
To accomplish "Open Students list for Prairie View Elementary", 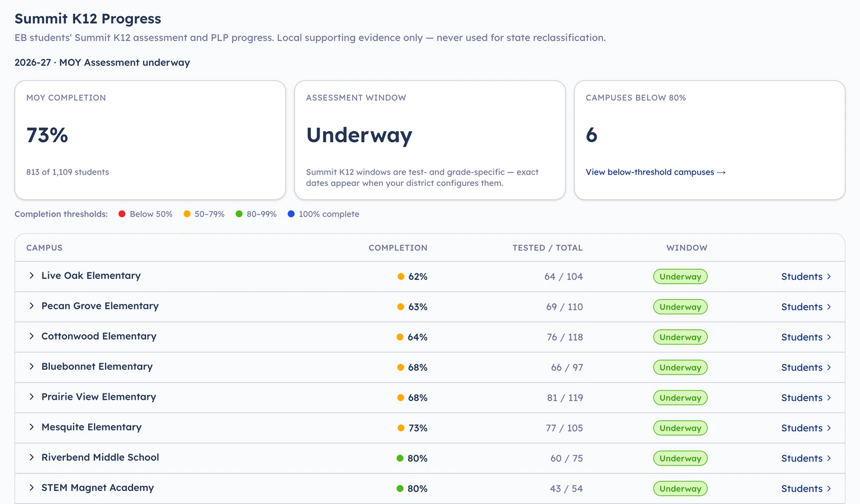I will pos(806,398).
